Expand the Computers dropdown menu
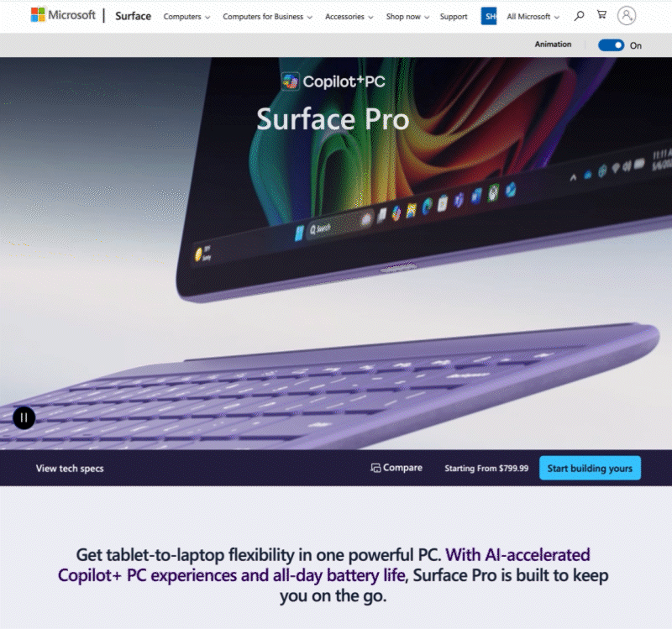The width and height of the screenshot is (672, 629). [x=186, y=17]
